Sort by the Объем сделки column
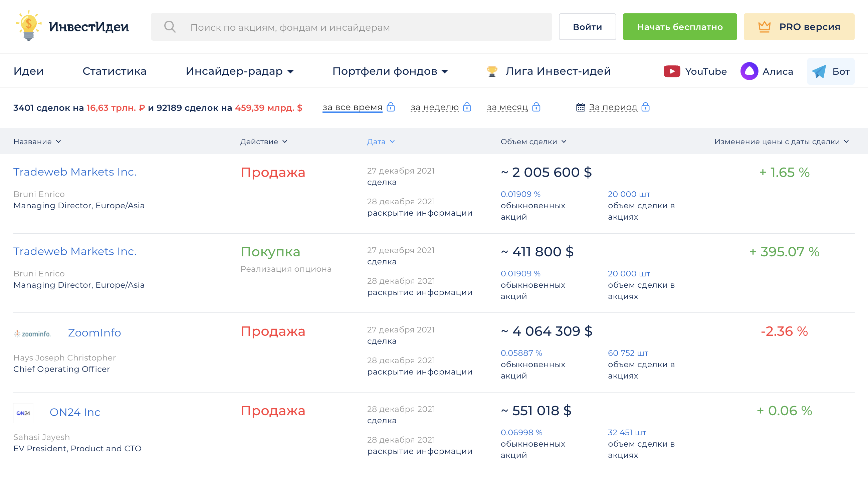868x490 pixels. coord(533,142)
